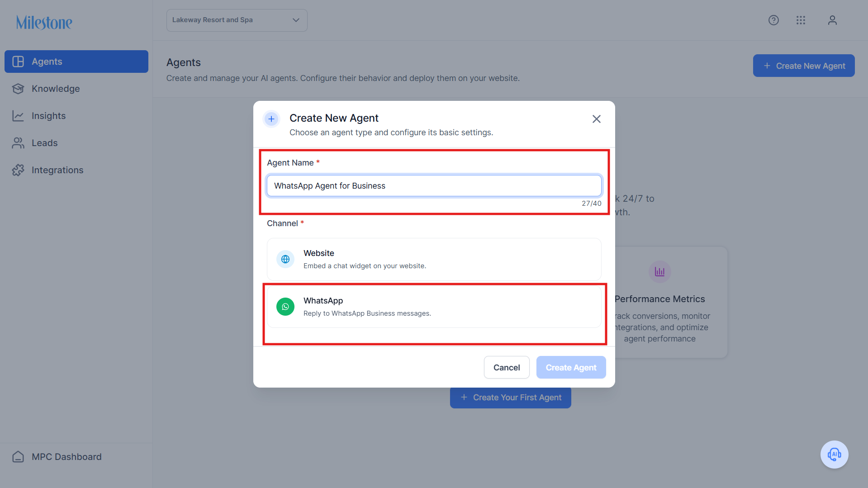
Task: Click the Knowledge graduation cap icon
Action: [18, 89]
